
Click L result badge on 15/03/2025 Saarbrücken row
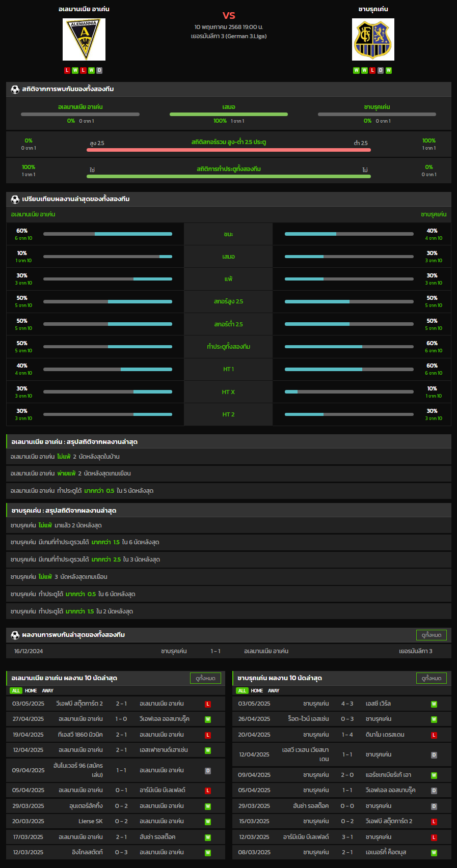434,822
